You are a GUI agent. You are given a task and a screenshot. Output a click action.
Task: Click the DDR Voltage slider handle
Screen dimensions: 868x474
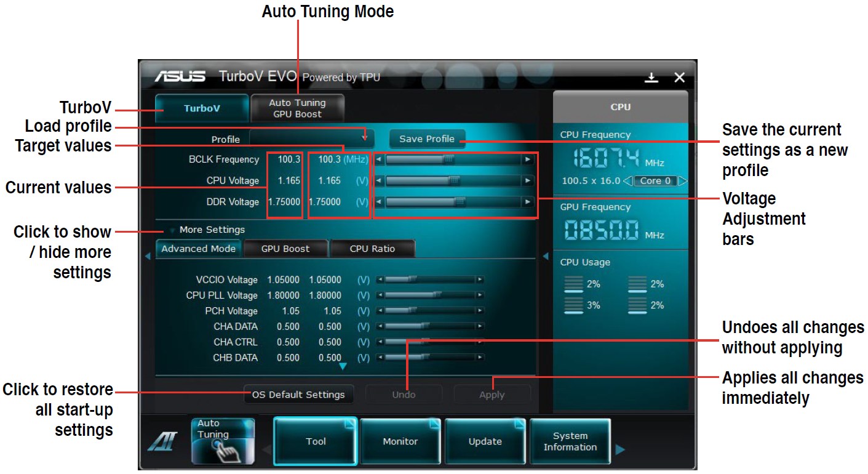460,202
